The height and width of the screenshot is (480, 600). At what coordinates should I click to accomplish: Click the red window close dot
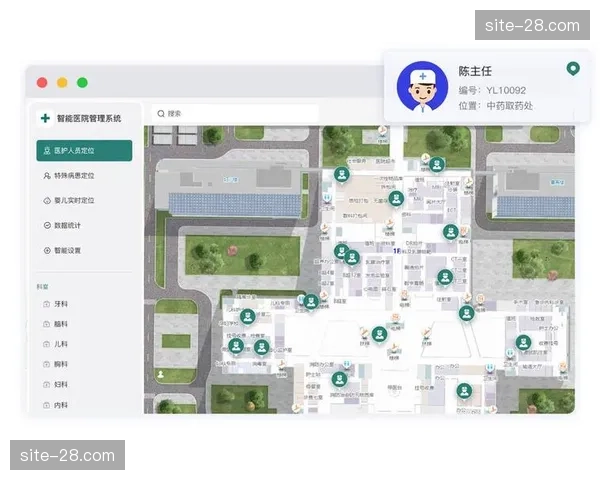tap(42, 83)
